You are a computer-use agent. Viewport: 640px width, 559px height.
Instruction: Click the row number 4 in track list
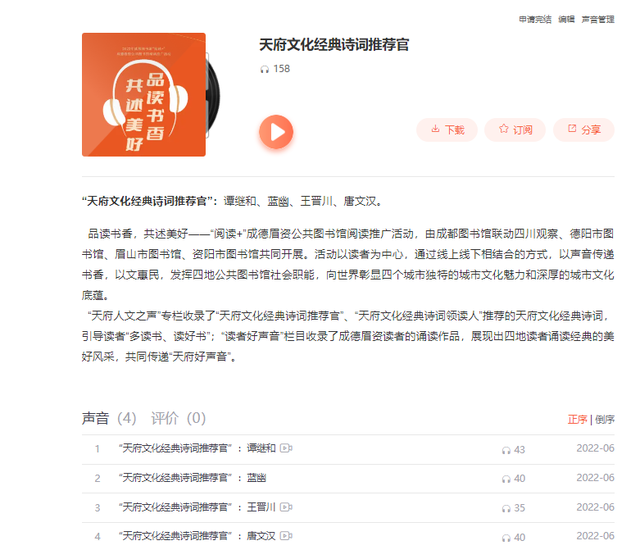[x=97, y=537]
